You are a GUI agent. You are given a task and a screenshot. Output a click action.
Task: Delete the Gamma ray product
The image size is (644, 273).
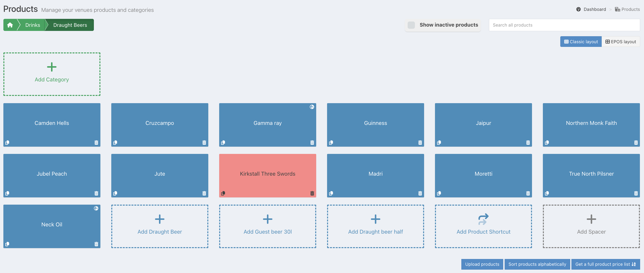tap(312, 143)
